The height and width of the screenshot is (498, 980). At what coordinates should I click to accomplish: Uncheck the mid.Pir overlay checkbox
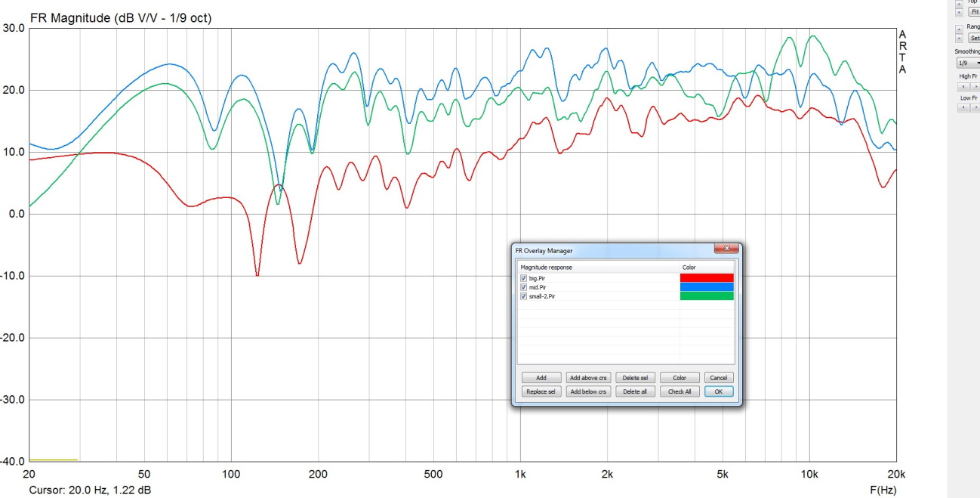click(x=523, y=287)
